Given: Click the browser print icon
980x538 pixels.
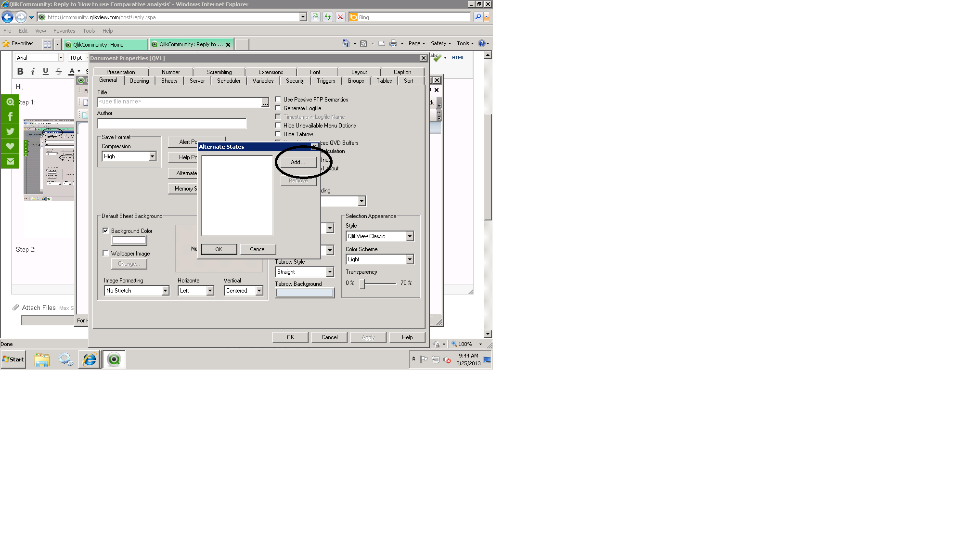Looking at the screenshot, I should click(x=393, y=43).
